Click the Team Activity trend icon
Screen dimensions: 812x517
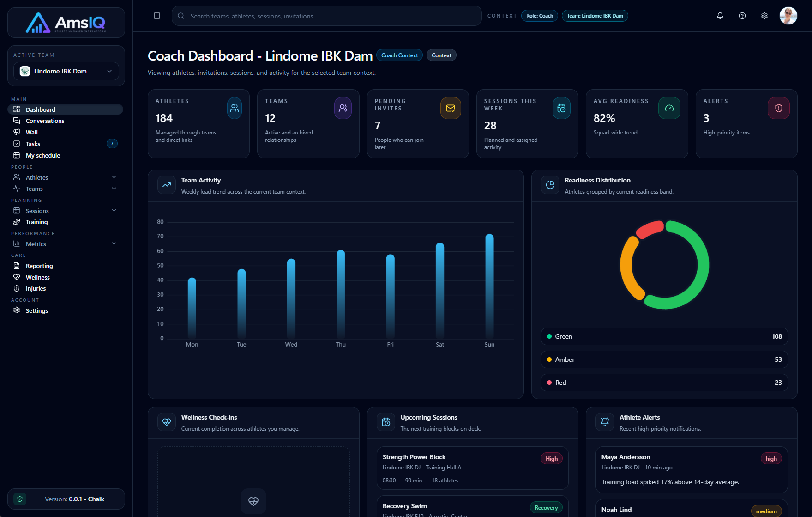167,185
